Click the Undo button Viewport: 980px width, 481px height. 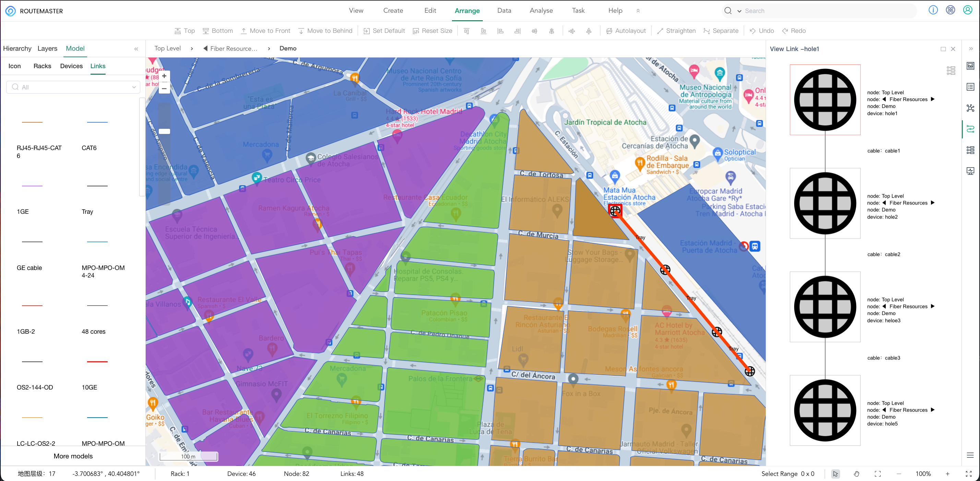762,31
